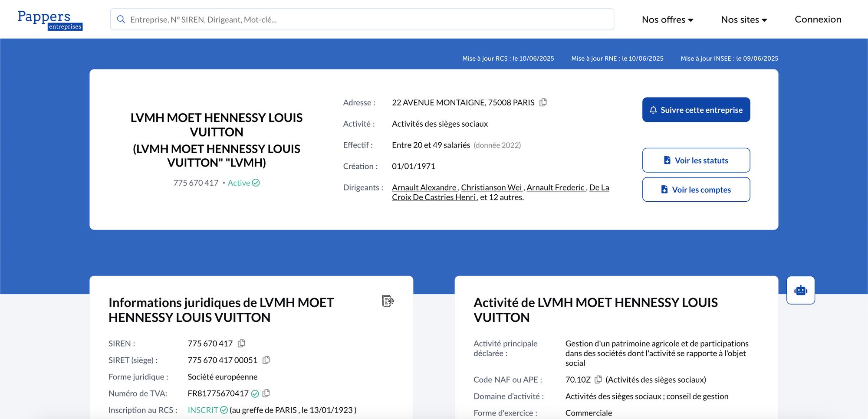This screenshot has width=868, height=419.
Task: Click the search magnifier icon
Action: click(x=121, y=20)
